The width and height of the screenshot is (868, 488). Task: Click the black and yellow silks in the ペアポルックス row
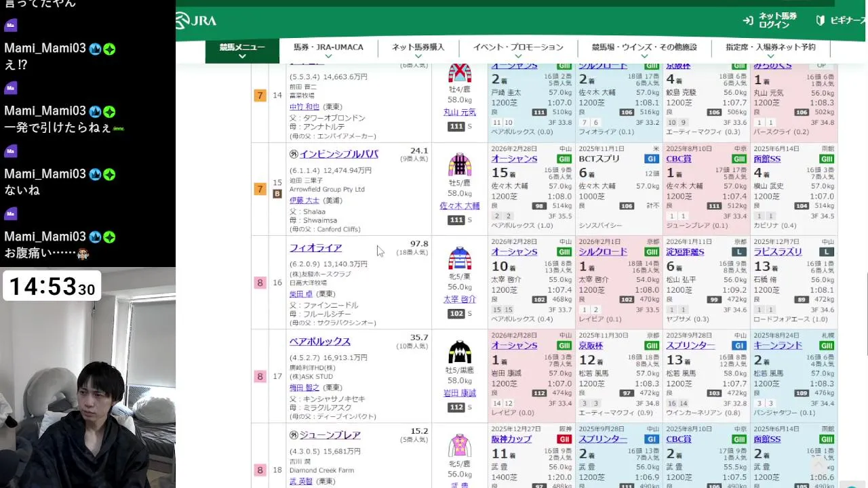tap(460, 352)
